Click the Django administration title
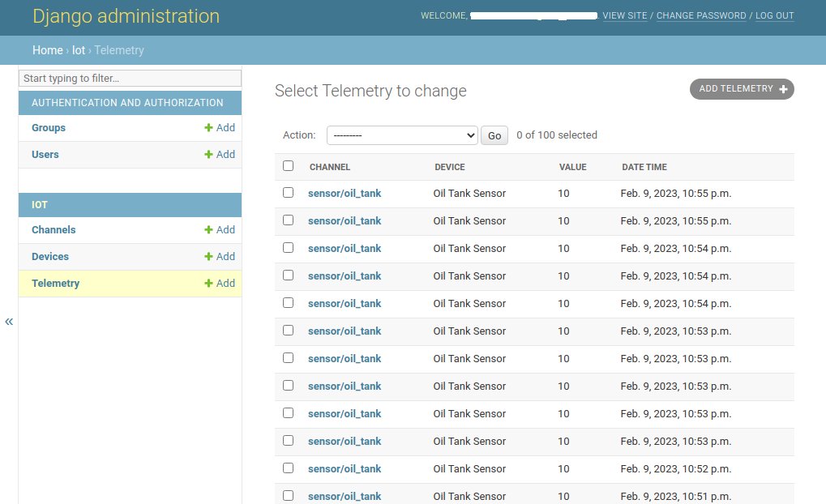The width and height of the screenshot is (826, 504). pyautogui.click(x=126, y=16)
